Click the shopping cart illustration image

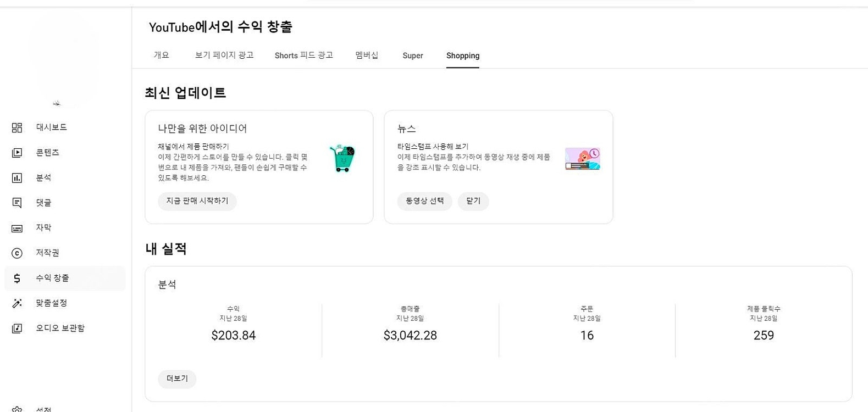[x=342, y=159]
